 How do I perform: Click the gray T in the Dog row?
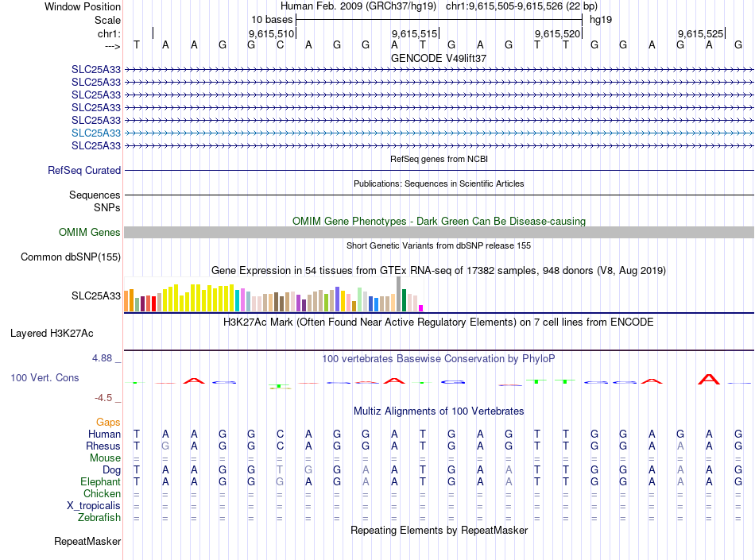(280, 469)
